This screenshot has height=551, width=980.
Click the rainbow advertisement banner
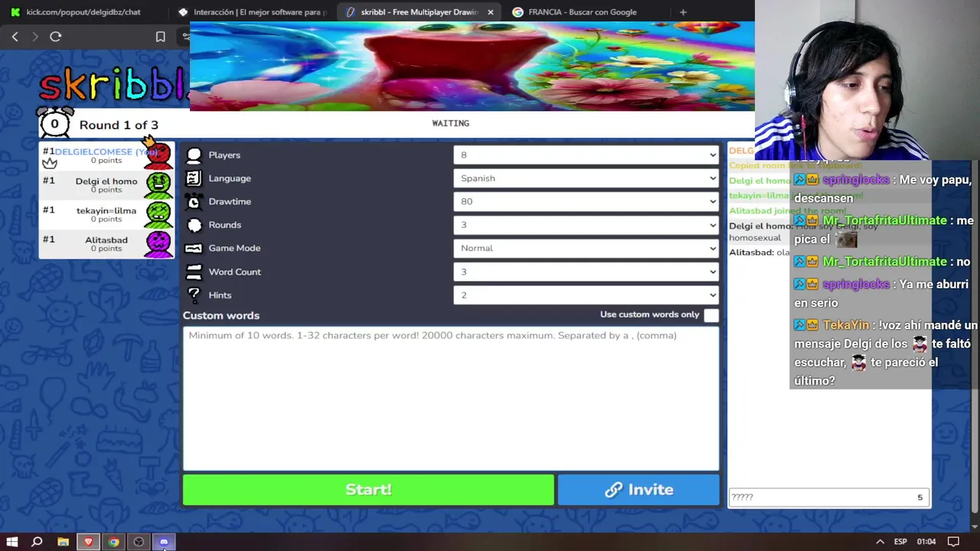(472, 67)
